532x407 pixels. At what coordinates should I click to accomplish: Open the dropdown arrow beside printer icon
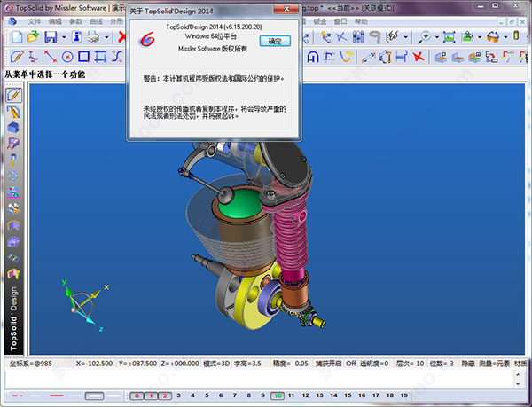106,37
